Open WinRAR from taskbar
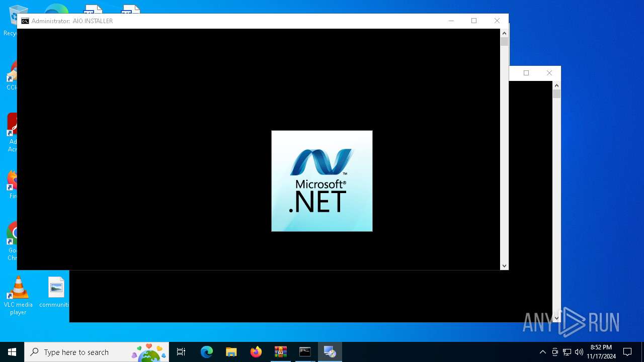Image resolution: width=644 pixels, height=362 pixels. point(281,352)
